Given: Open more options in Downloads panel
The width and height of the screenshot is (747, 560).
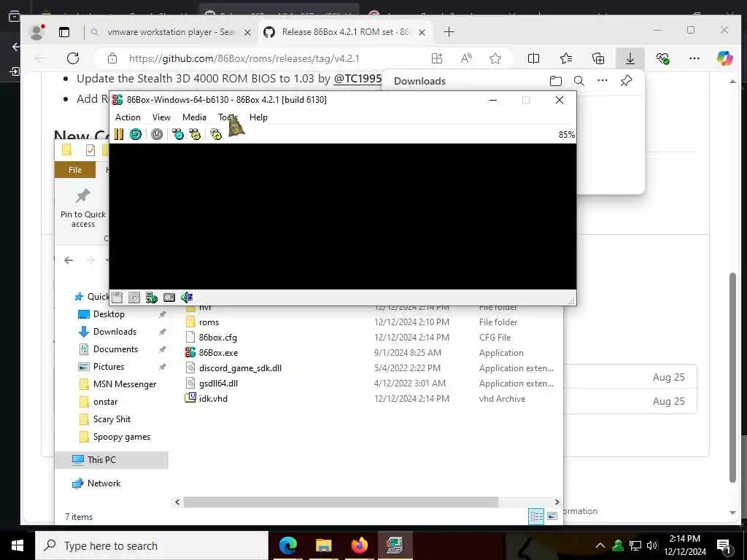Looking at the screenshot, I should (602, 80).
